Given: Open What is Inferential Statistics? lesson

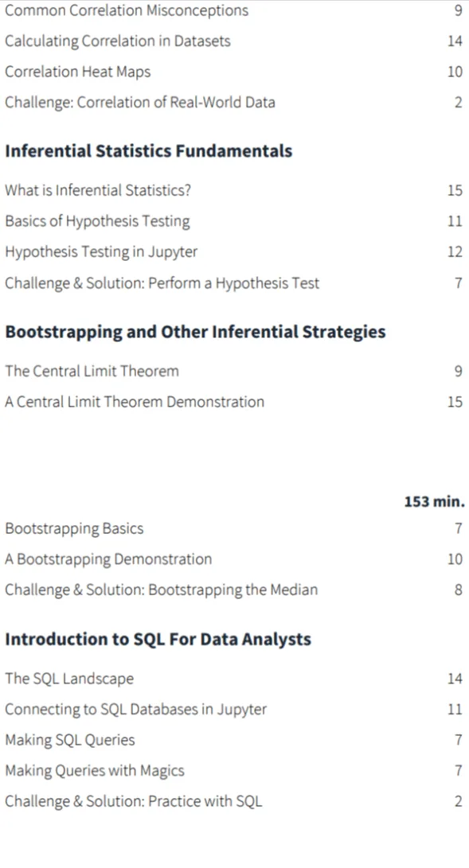Looking at the screenshot, I should pos(98,190).
